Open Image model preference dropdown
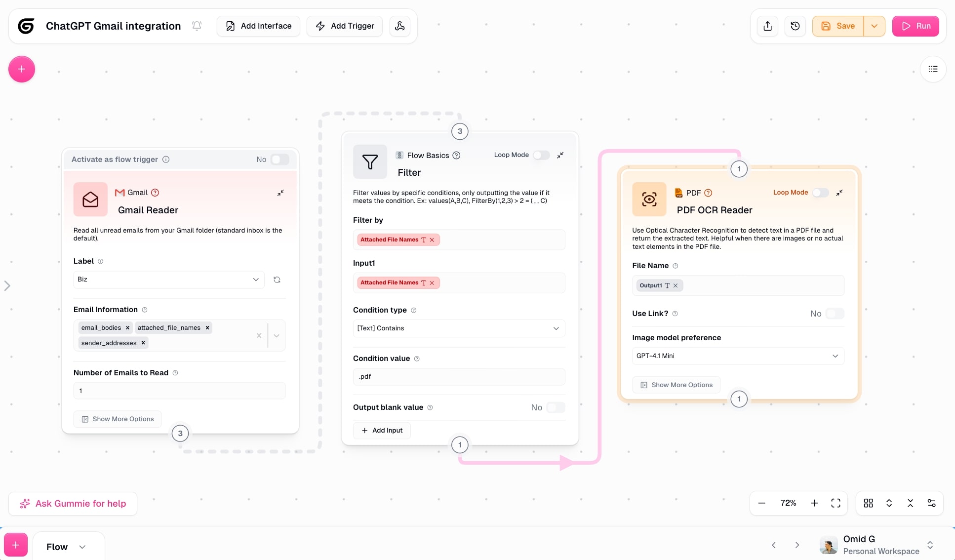This screenshot has height=560, width=955. (738, 356)
